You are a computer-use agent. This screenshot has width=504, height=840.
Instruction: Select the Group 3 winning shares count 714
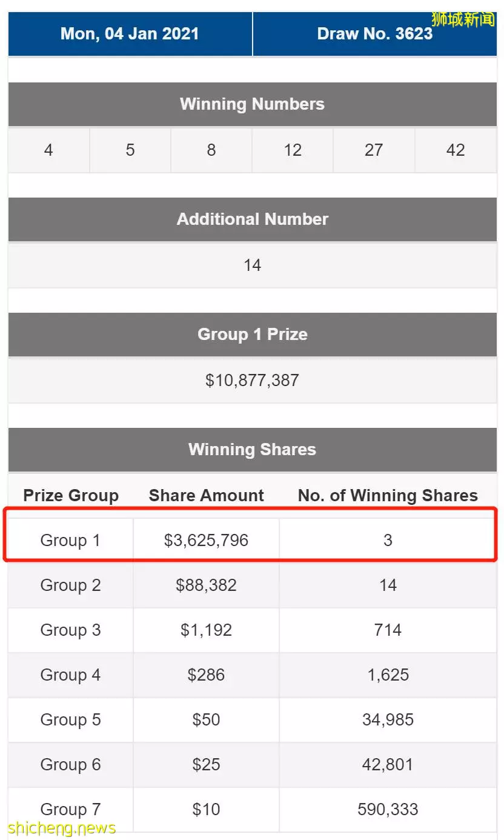(388, 630)
